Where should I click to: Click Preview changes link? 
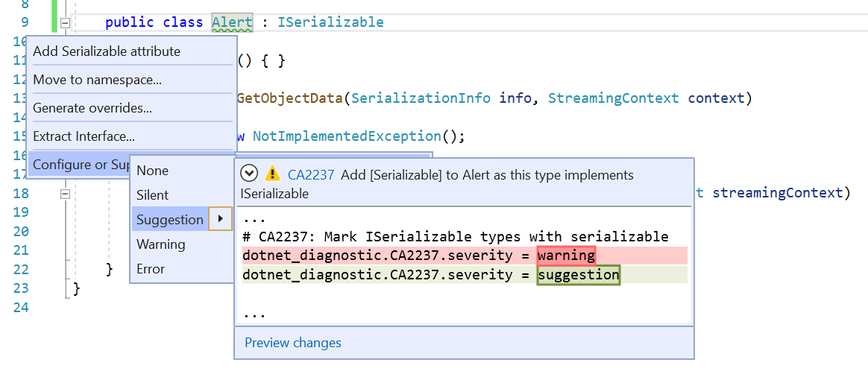point(293,343)
